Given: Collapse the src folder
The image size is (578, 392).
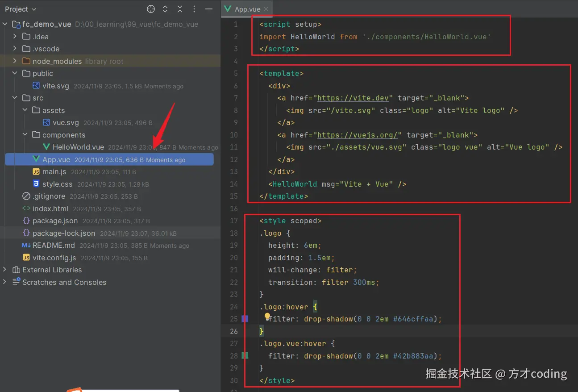Looking at the screenshot, I should (x=15, y=98).
